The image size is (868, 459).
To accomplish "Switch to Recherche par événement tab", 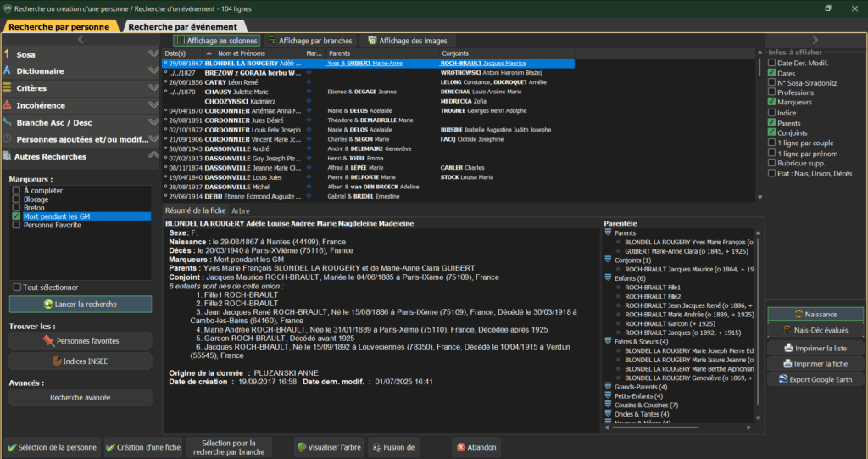I will click(x=183, y=26).
